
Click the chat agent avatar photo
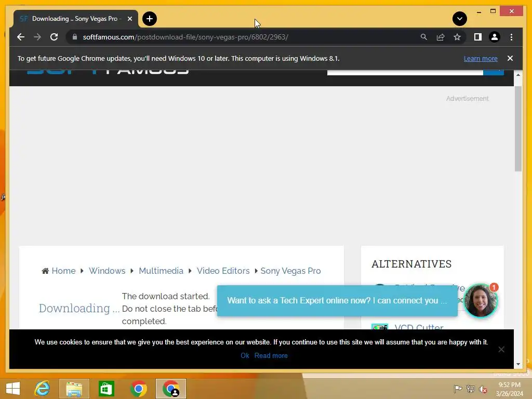click(x=481, y=301)
